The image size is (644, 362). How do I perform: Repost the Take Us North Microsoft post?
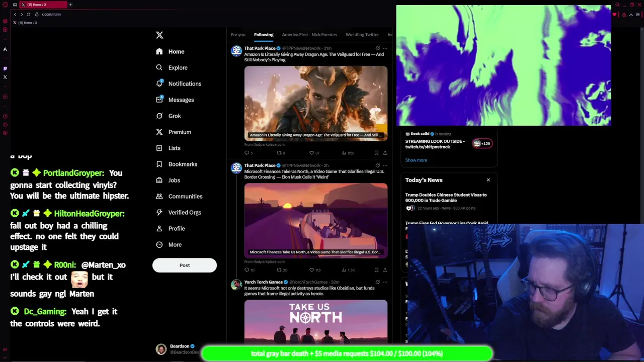coord(281,270)
